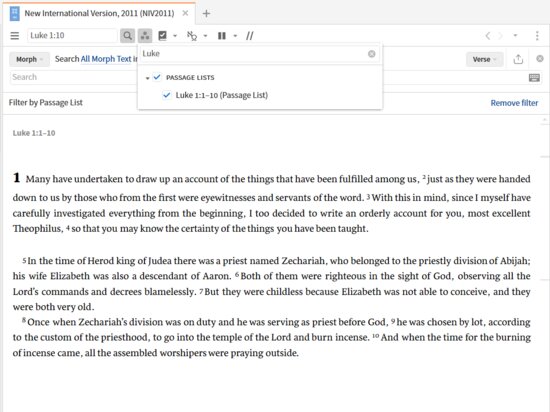Click the export share icon
The width and height of the screenshot is (550, 412).
(518, 59)
